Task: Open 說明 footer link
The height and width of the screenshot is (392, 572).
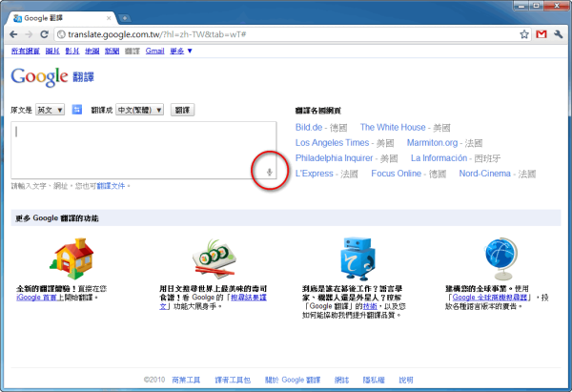Action: click(406, 380)
